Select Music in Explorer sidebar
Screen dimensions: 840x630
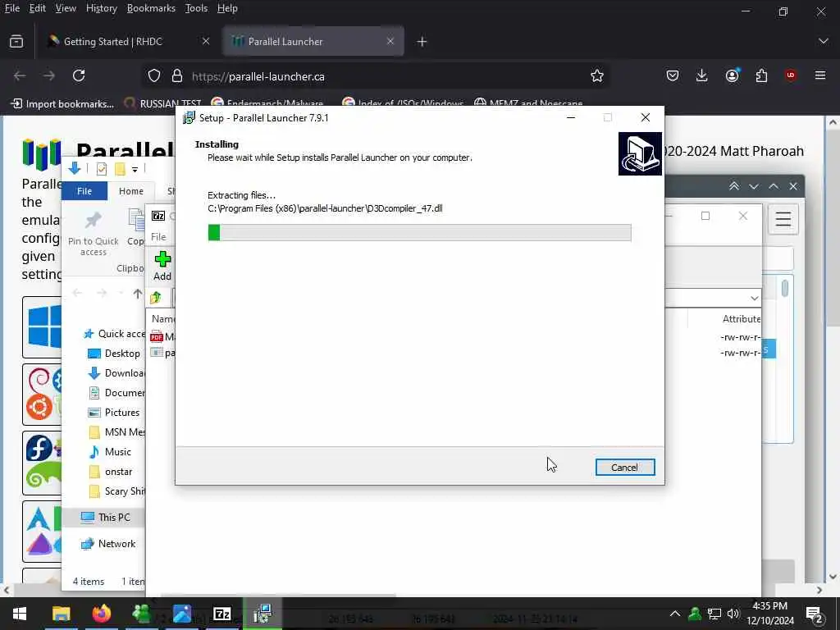point(111,452)
